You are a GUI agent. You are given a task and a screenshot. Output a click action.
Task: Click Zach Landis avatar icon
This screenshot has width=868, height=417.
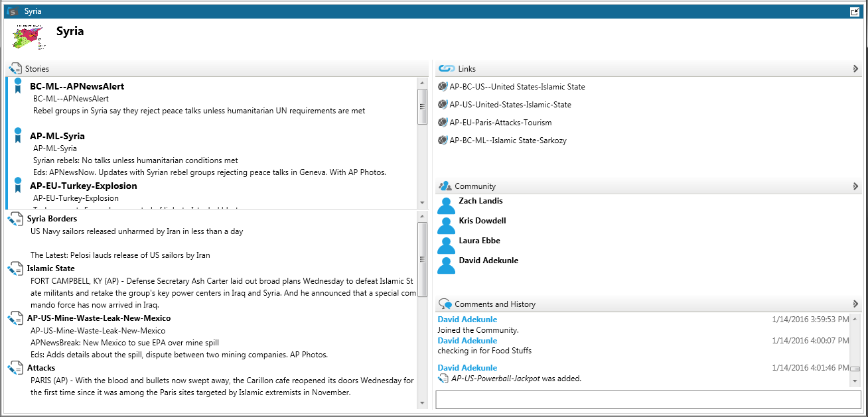(447, 206)
